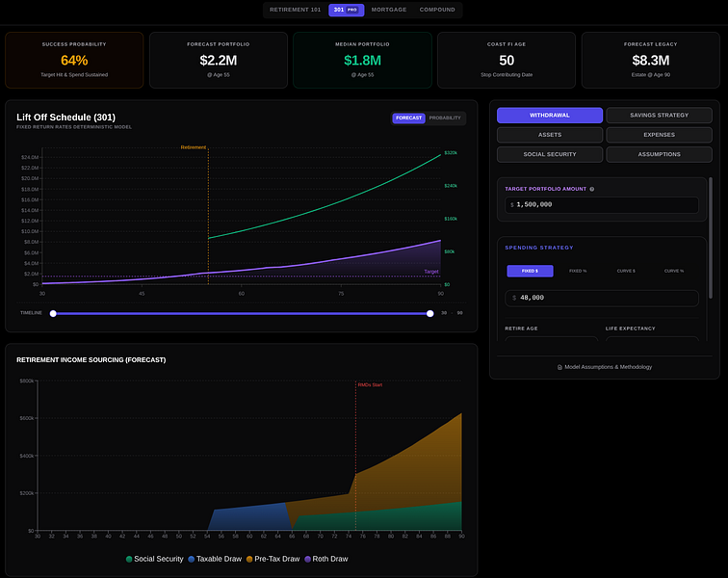Screen dimensions: 728x578
Task: Click the Lift Off Schedule (301) heading
Action: point(65,118)
